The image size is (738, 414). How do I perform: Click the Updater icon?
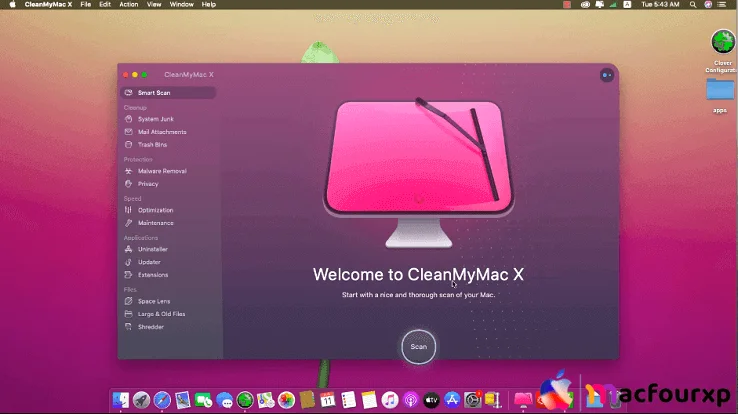point(128,262)
